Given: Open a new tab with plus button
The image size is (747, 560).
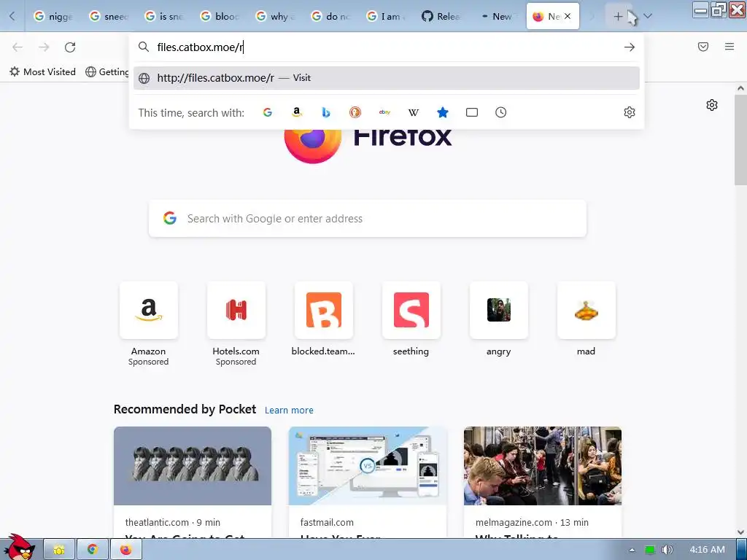Looking at the screenshot, I should [618, 16].
